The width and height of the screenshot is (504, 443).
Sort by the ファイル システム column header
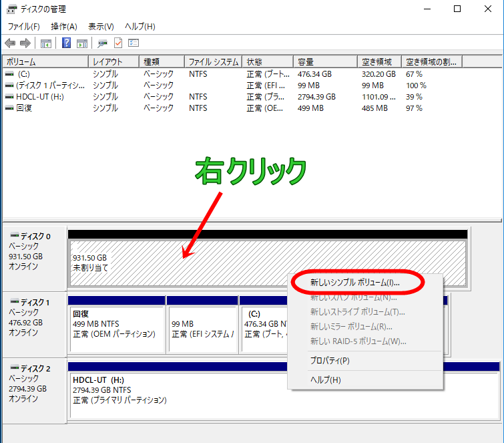tap(214, 61)
